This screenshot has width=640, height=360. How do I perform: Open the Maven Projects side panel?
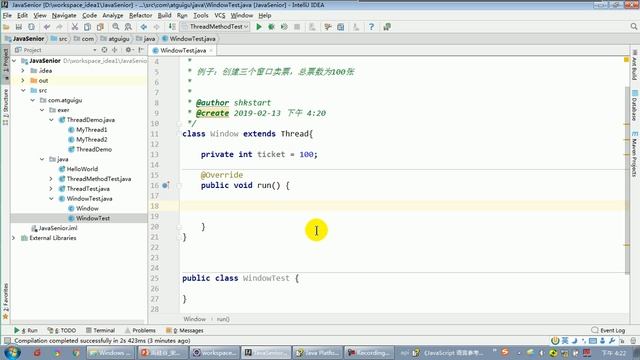coord(635,154)
